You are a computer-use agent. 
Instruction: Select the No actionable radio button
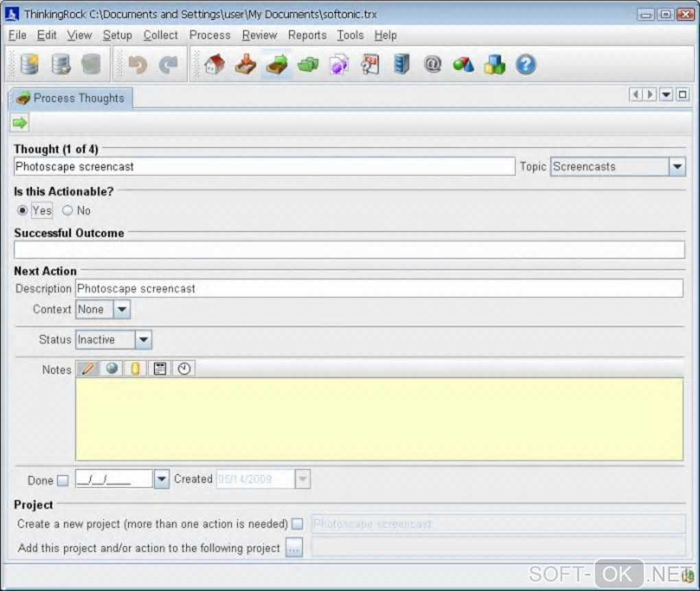(x=67, y=210)
